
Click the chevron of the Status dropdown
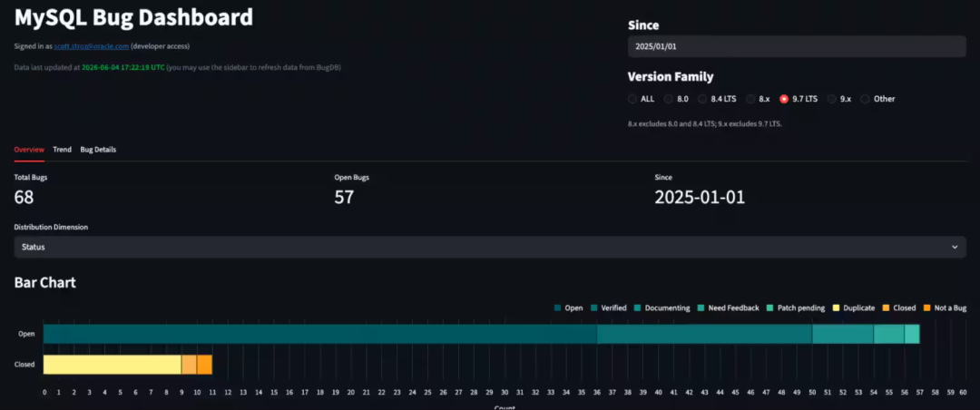pos(955,248)
